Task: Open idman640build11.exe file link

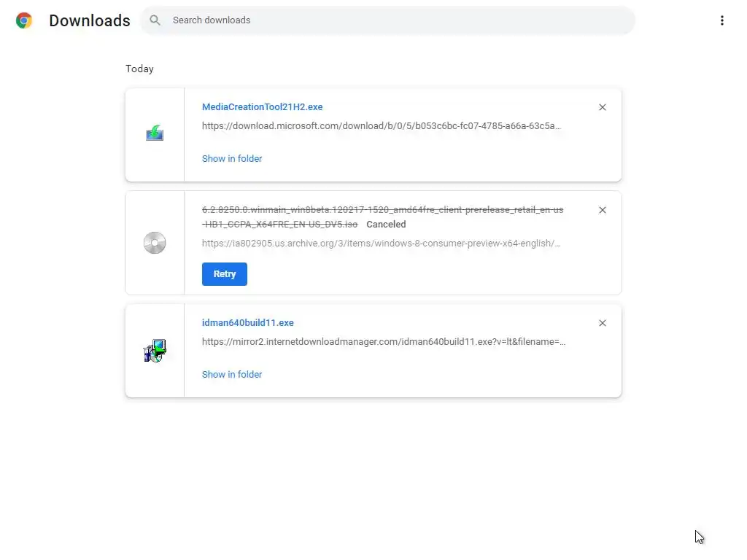Action: click(x=247, y=323)
